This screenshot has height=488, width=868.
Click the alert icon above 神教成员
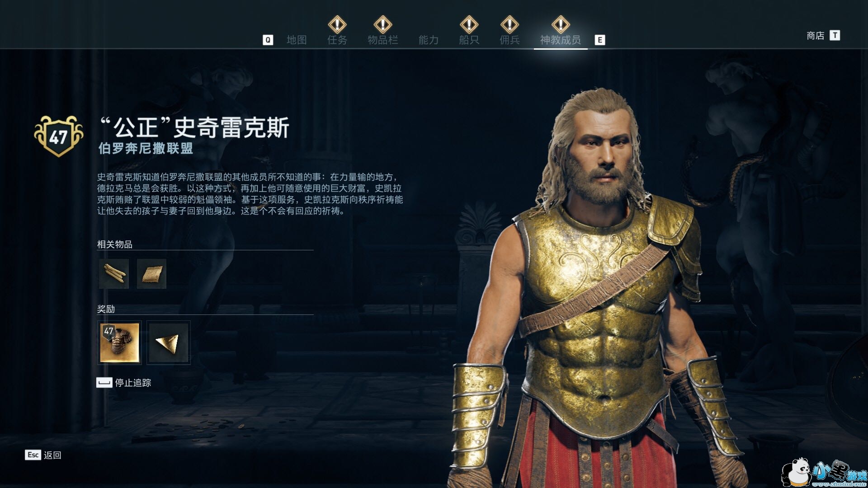[561, 24]
